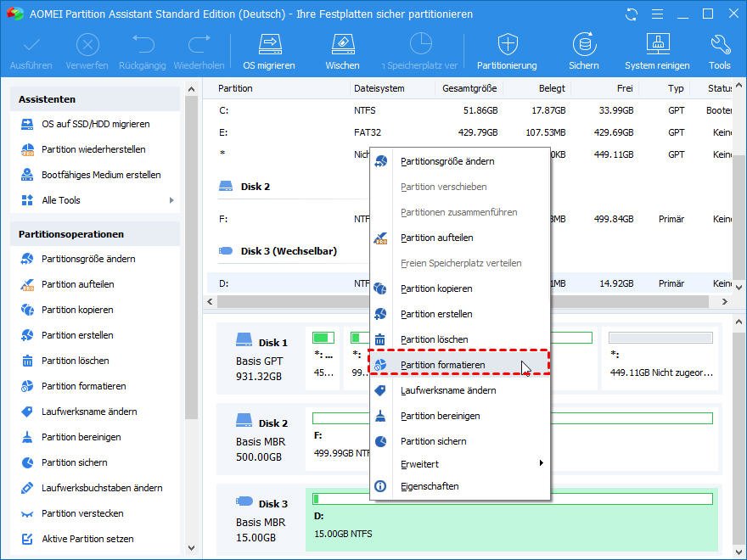Select Partition aufteilen in the context menu

point(460,238)
